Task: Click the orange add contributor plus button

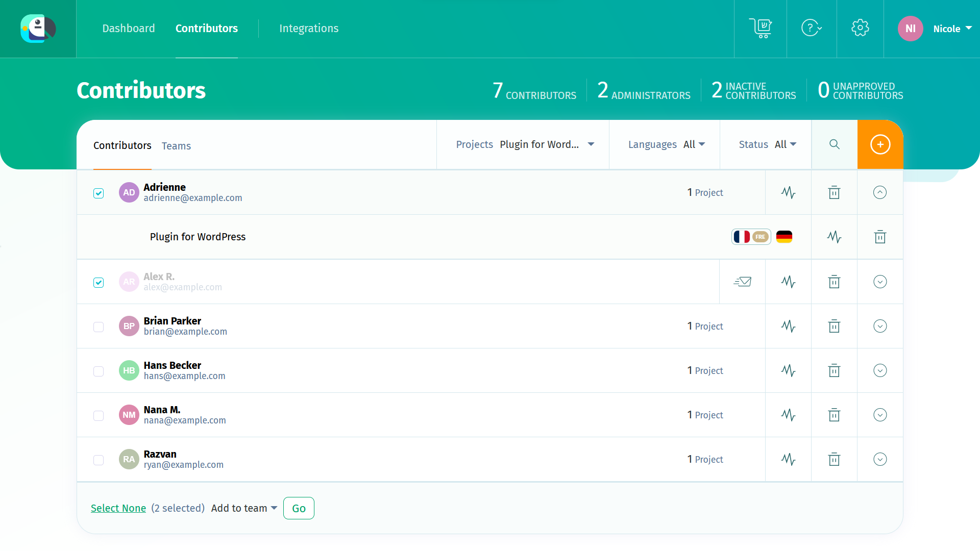Action: [x=880, y=144]
